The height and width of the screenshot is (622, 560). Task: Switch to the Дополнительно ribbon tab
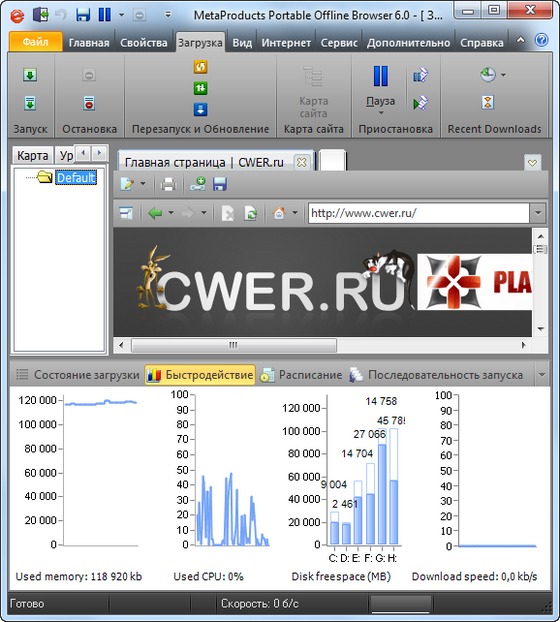(x=408, y=42)
